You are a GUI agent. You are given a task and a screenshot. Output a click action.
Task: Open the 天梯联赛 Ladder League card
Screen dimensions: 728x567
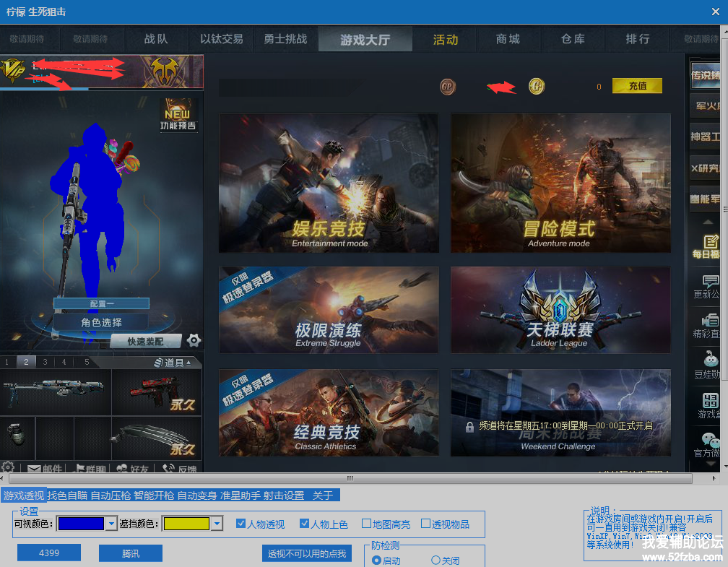[x=561, y=310]
